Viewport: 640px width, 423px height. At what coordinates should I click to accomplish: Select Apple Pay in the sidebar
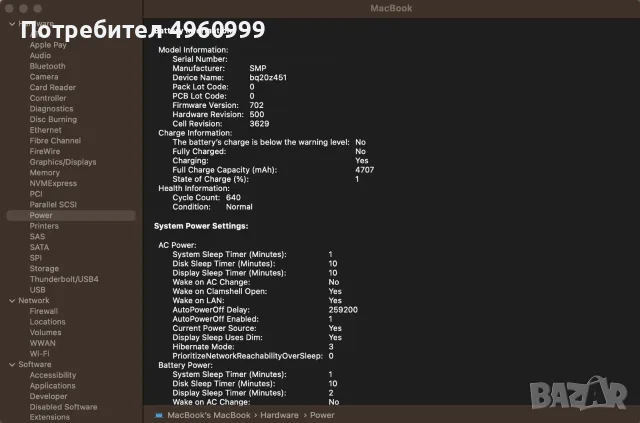(48, 45)
